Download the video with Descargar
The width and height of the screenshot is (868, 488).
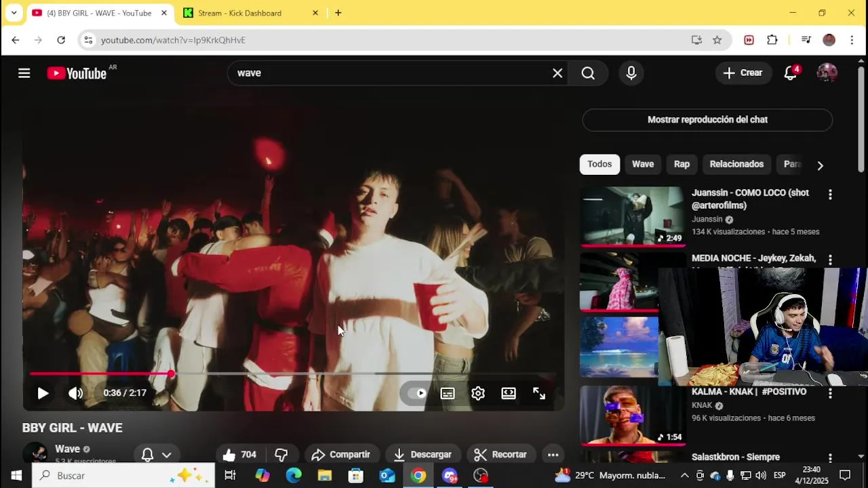tap(422, 455)
